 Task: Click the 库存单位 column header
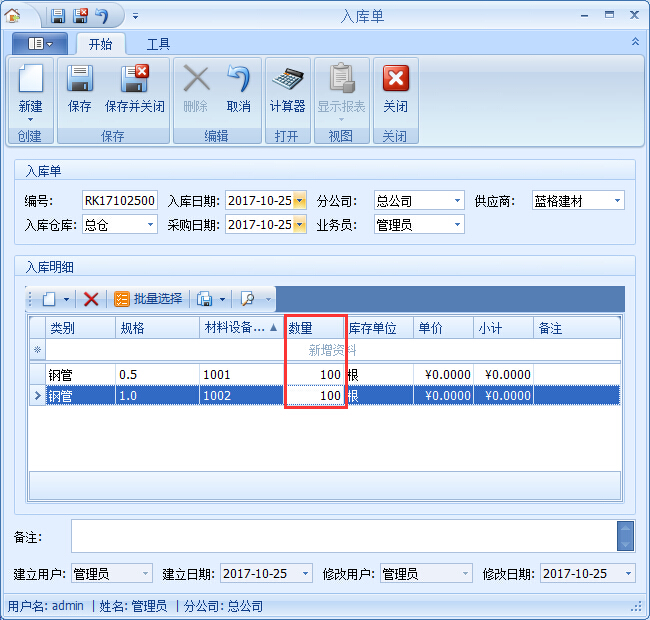[x=379, y=328]
